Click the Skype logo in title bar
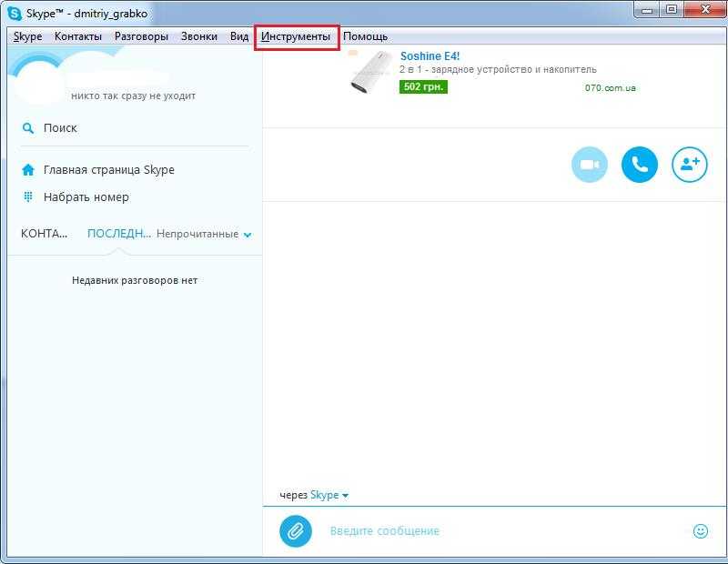This screenshot has width=728, height=564. point(15,14)
